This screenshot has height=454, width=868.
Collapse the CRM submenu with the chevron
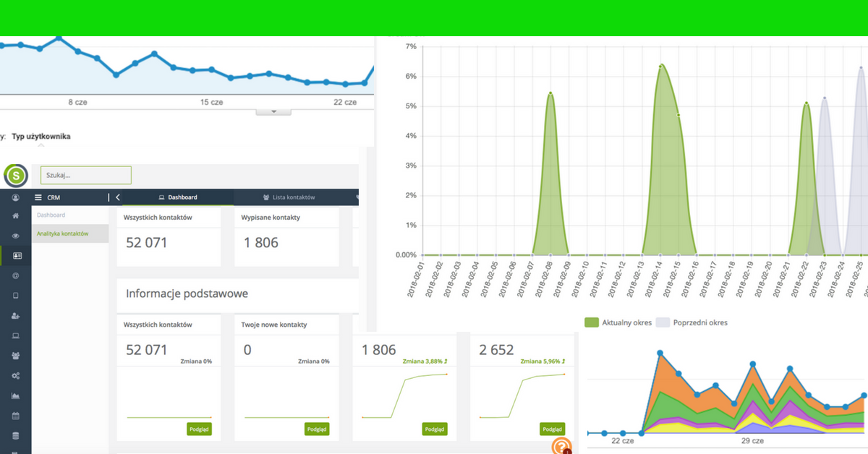118,197
